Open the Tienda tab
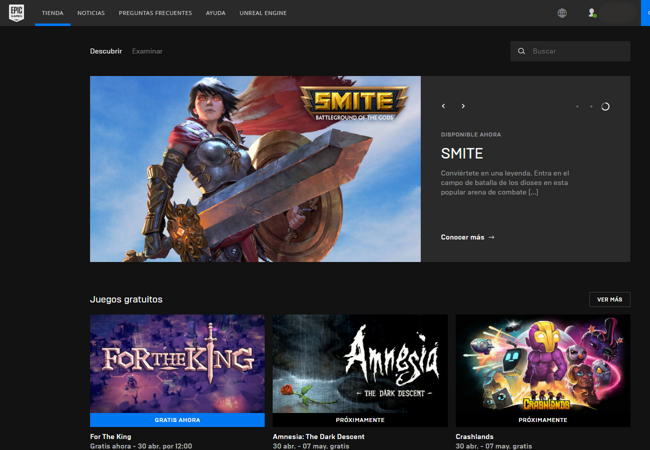650x450 pixels. [x=53, y=13]
